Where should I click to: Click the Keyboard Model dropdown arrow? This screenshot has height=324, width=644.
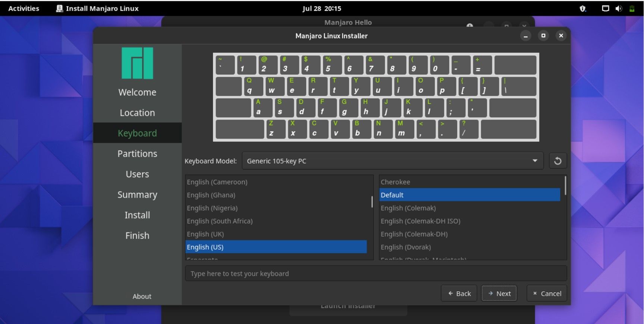(535, 161)
